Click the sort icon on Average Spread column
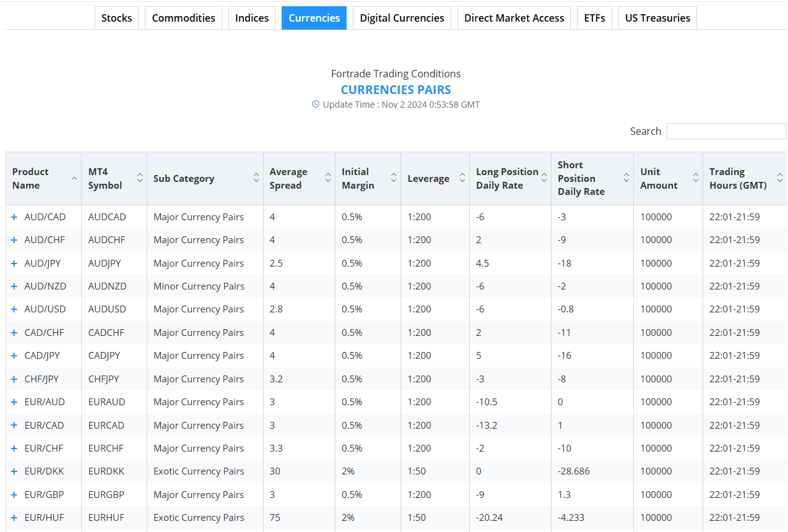Image resolution: width=788 pixels, height=532 pixels. pos(328,178)
